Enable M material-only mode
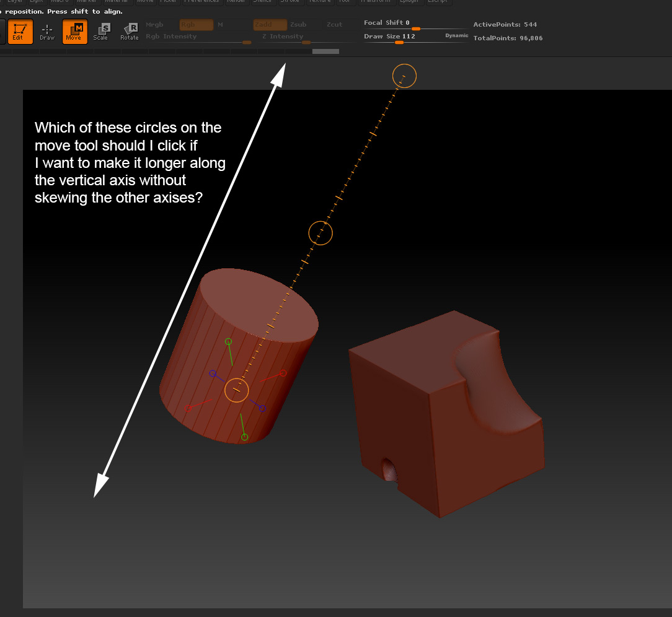Screen dimensions: 672x617 click(x=220, y=24)
